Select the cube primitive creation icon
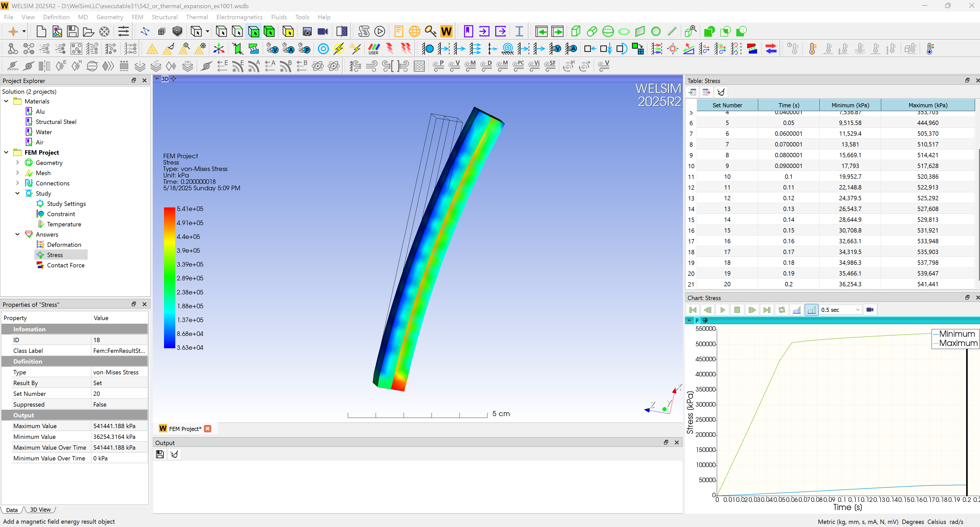The image size is (980, 527). (x=575, y=31)
